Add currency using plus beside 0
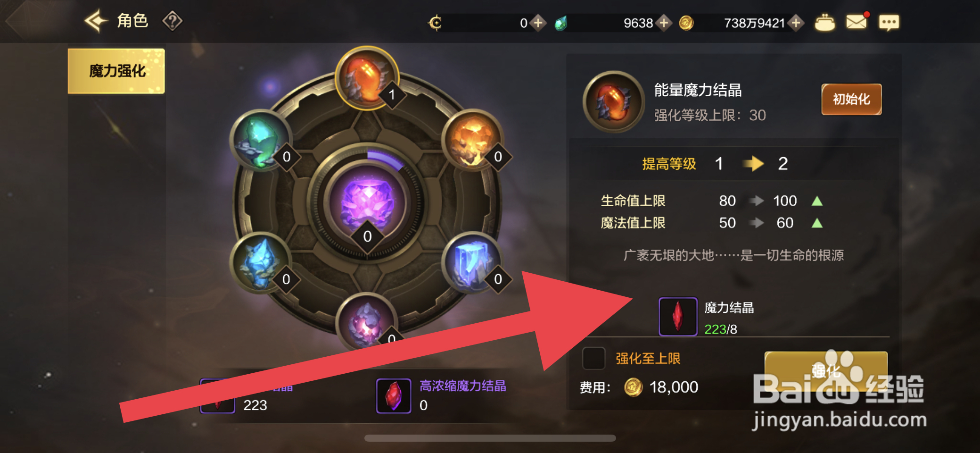980x453 pixels. click(x=538, y=23)
